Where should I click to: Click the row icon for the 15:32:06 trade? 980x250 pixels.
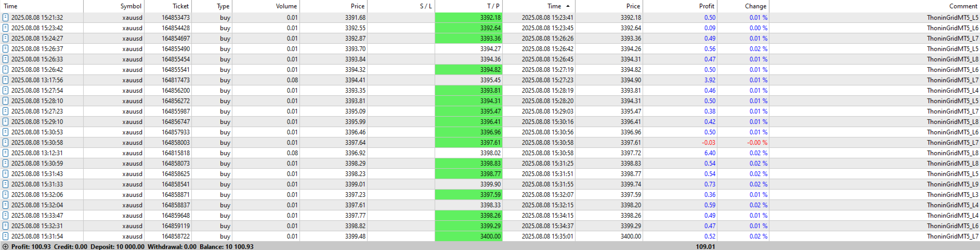(6, 195)
